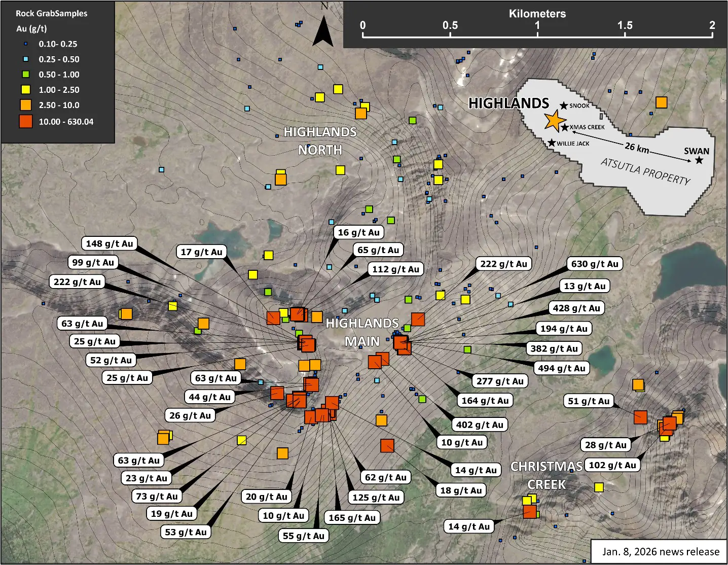Click the large orange Highlands star

click(x=554, y=121)
